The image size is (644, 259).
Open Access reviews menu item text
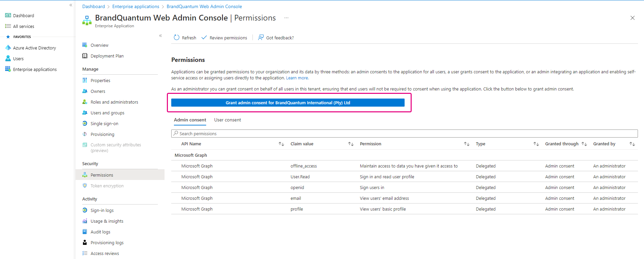105,253
